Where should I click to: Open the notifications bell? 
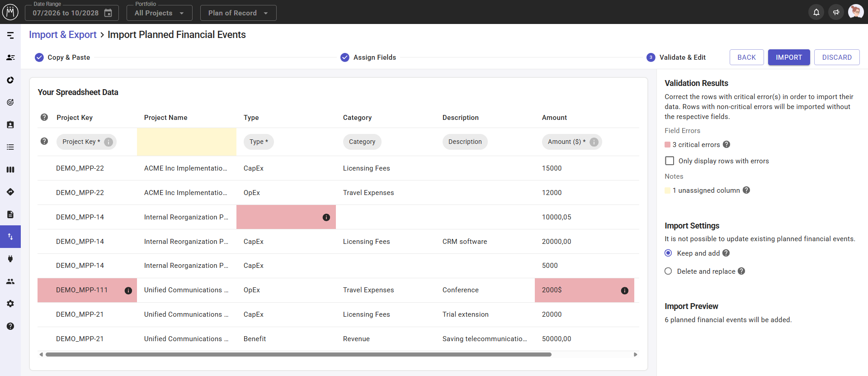[x=816, y=12]
